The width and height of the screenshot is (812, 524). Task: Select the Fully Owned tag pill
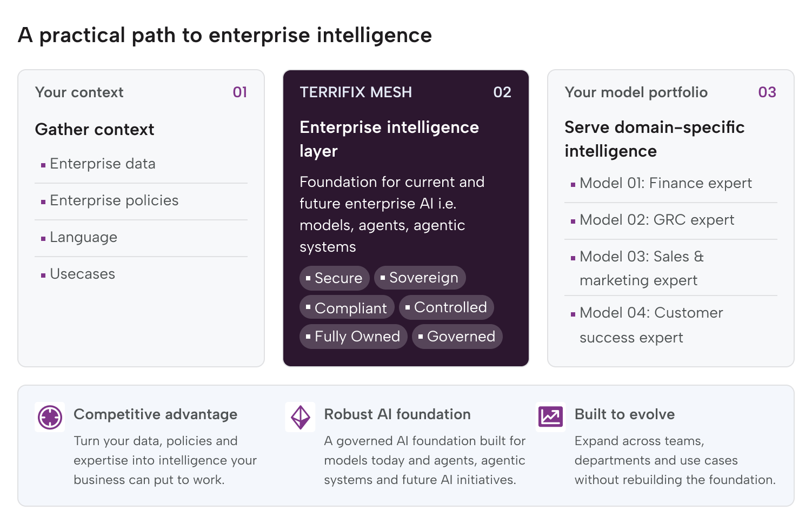(x=354, y=337)
